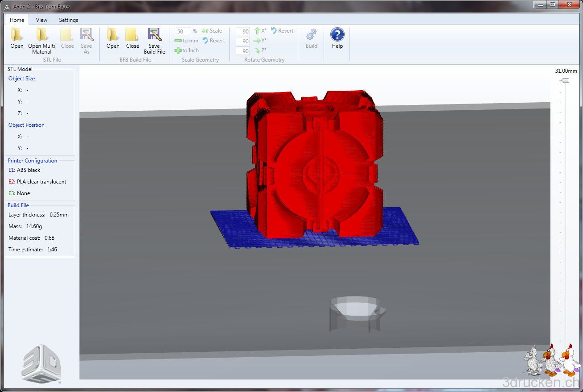Click Open Multi Material icon

(x=42, y=34)
